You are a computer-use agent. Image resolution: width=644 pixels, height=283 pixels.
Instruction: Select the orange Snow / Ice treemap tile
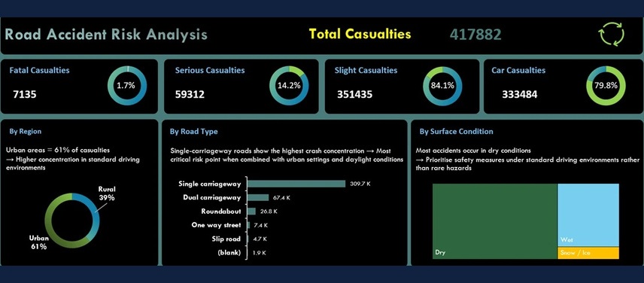point(588,253)
